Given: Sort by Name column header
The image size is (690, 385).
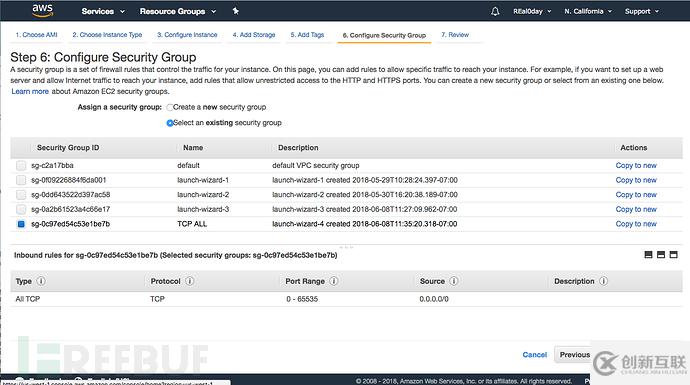Looking at the screenshot, I should tap(193, 148).
